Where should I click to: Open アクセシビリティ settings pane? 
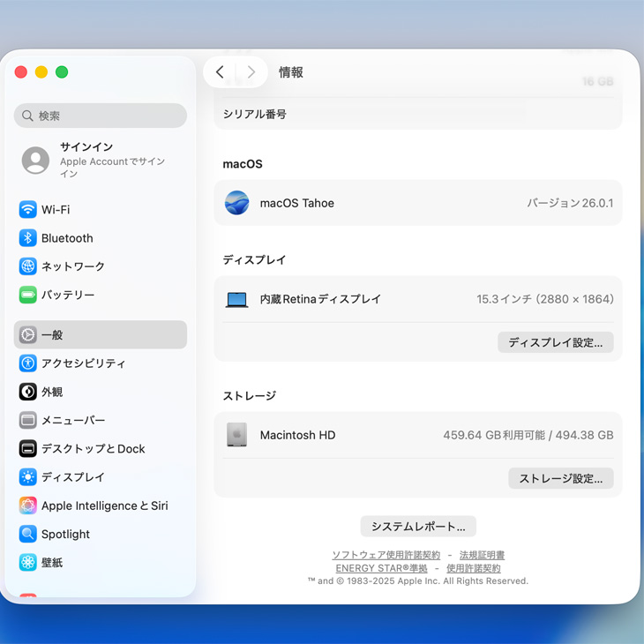pyautogui.click(x=83, y=363)
